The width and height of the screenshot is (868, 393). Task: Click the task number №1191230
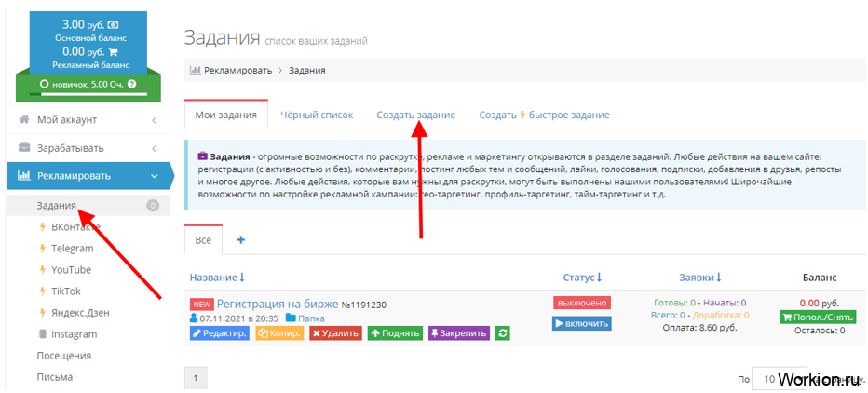click(x=364, y=304)
